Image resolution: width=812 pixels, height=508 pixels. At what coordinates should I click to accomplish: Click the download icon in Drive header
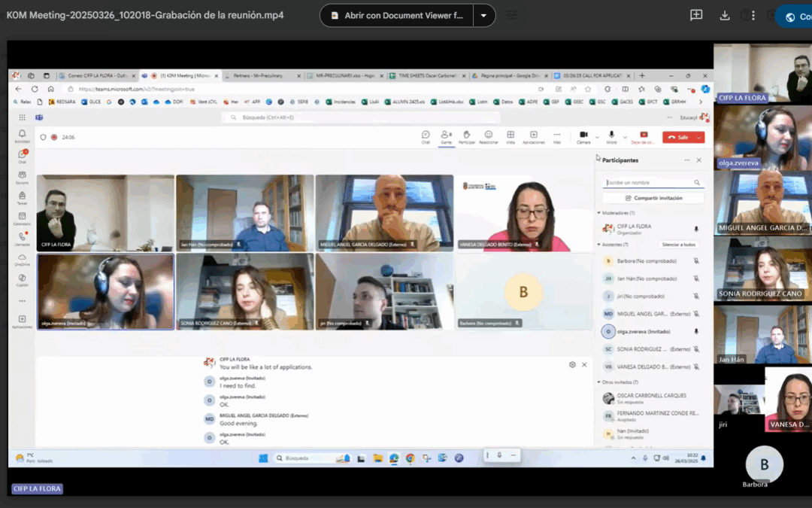click(x=725, y=15)
